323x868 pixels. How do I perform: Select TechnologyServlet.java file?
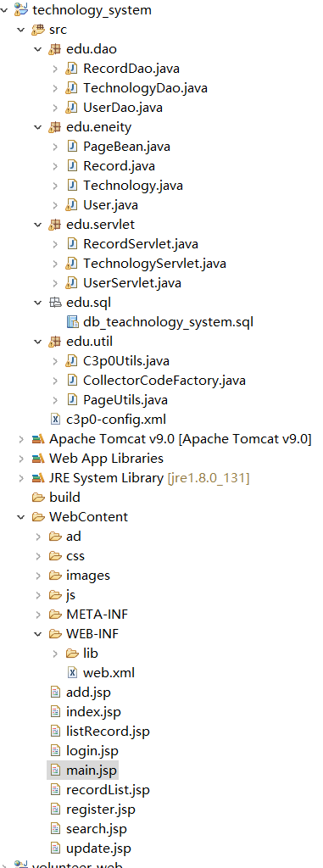click(x=154, y=263)
